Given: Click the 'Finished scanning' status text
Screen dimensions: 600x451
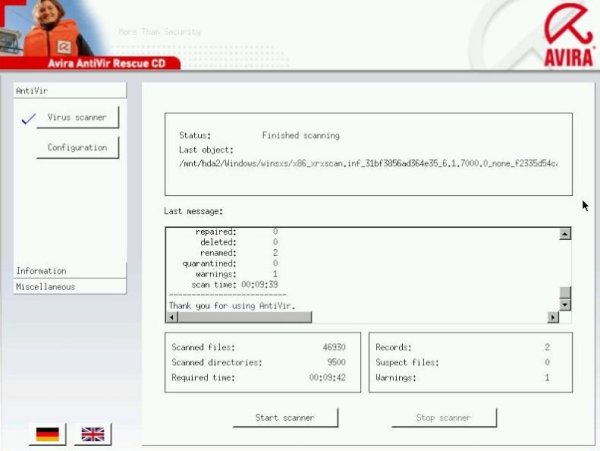Looking at the screenshot, I should tap(301, 135).
